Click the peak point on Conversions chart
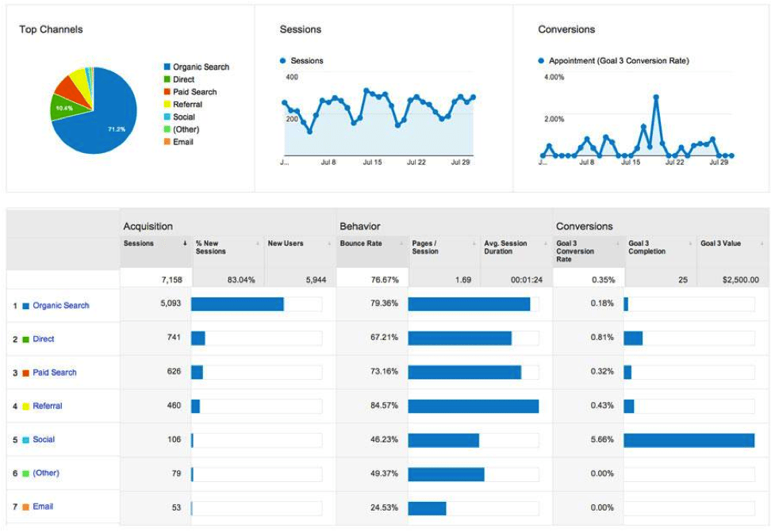The height and width of the screenshot is (532, 775). coord(656,98)
